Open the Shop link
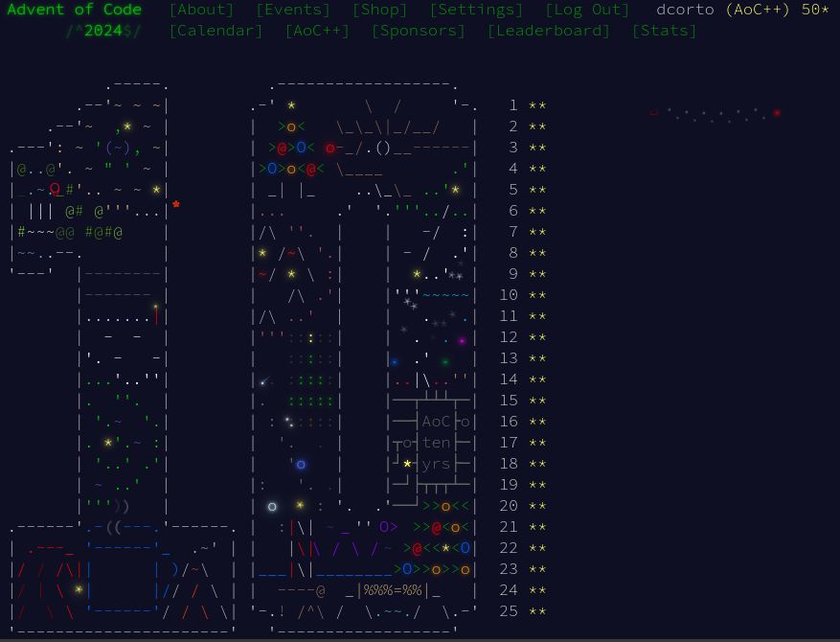The image size is (840, 642). tap(379, 10)
